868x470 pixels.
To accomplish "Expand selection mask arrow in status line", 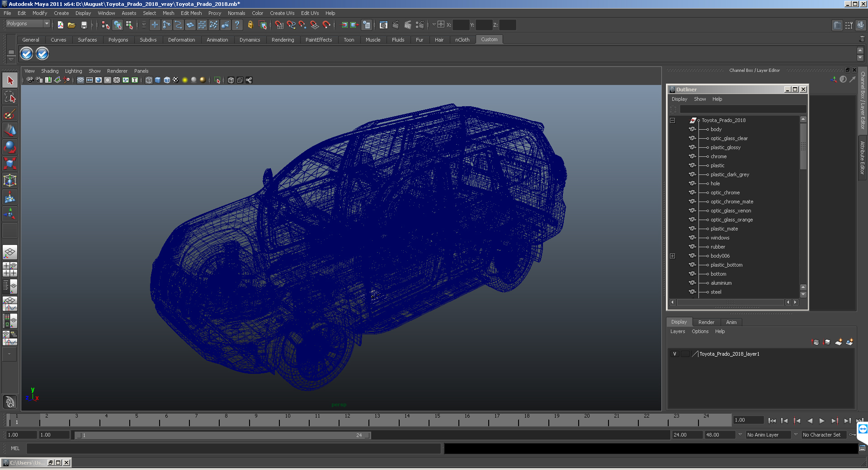I will tap(144, 25).
